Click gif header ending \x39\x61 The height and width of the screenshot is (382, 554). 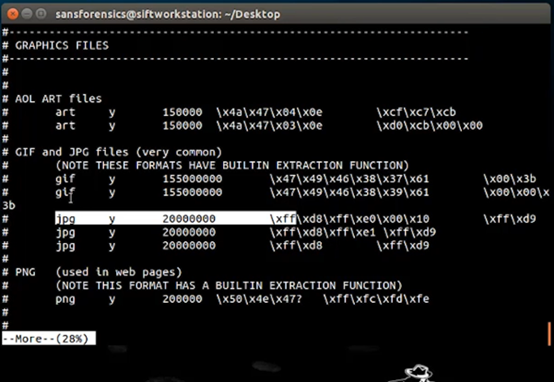coord(349,192)
